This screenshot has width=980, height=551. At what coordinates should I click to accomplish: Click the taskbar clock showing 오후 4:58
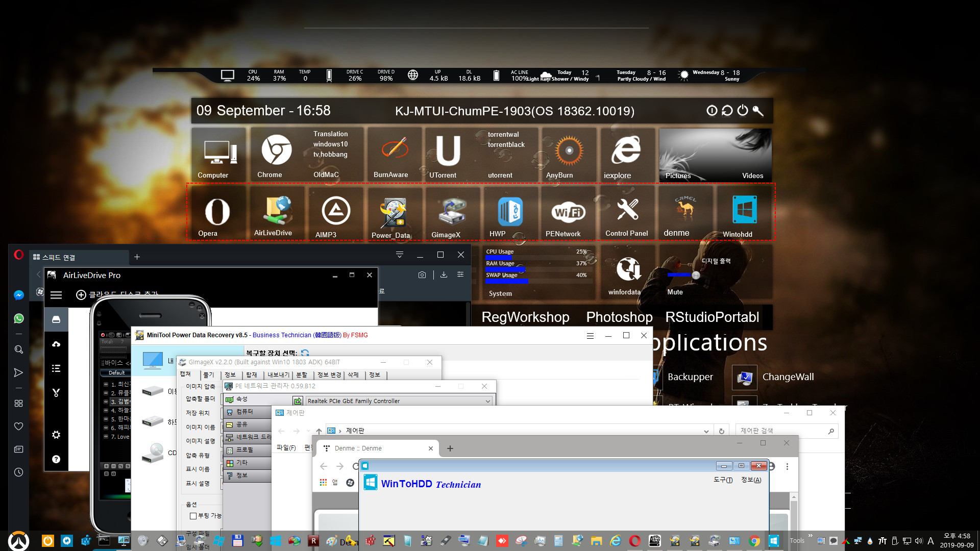(x=957, y=540)
